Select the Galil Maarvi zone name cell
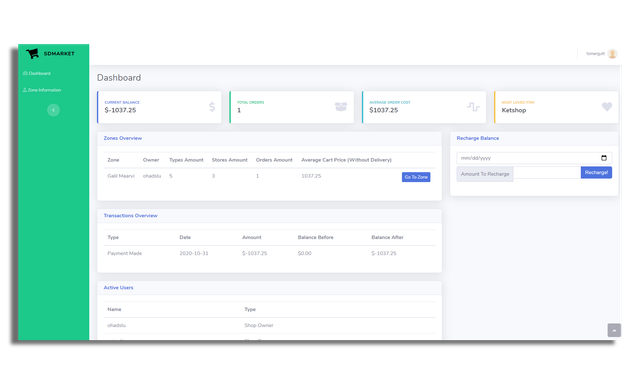The height and width of the screenshot is (384, 640). [121, 176]
